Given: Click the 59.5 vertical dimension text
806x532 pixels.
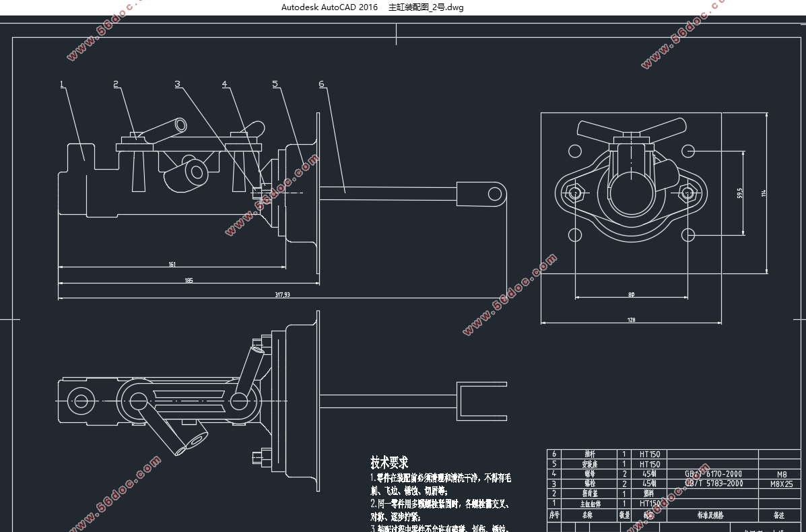Looking at the screenshot, I should point(739,193).
